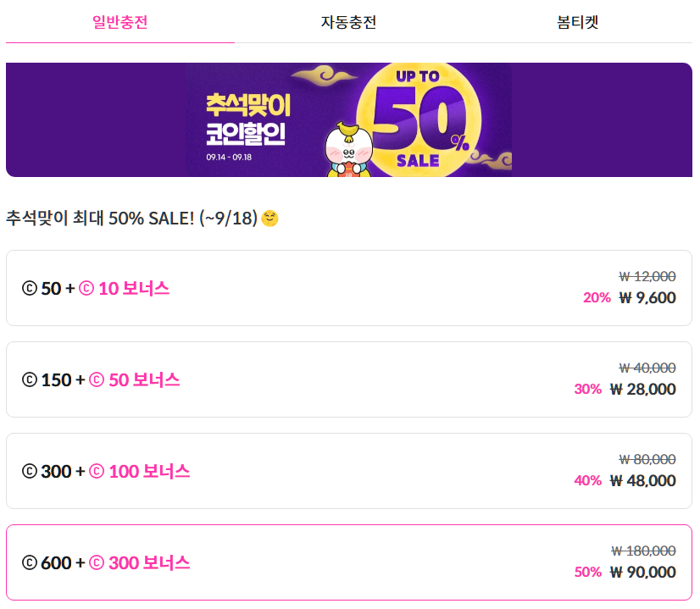Click the 추석맞이 최대 50% SALE heading

131,219
